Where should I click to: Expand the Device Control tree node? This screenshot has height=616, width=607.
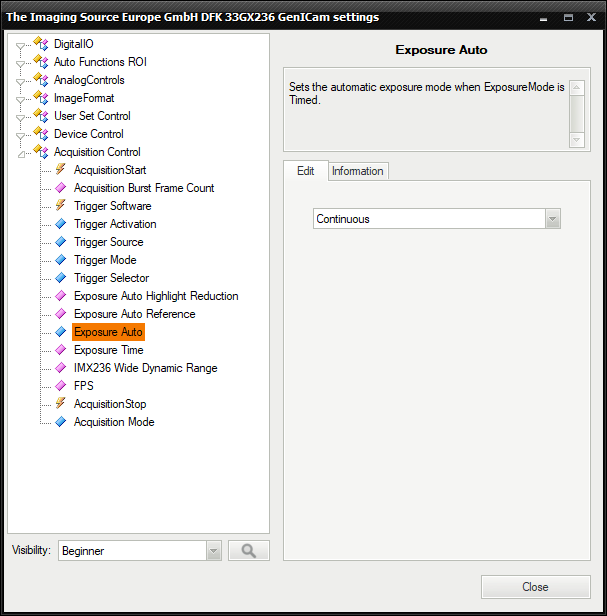point(20,136)
